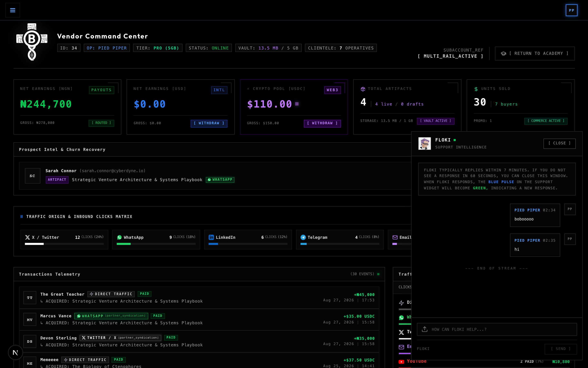Click lightning icon in The Great Teacher's tag
The image size is (588, 368).
[91, 294]
